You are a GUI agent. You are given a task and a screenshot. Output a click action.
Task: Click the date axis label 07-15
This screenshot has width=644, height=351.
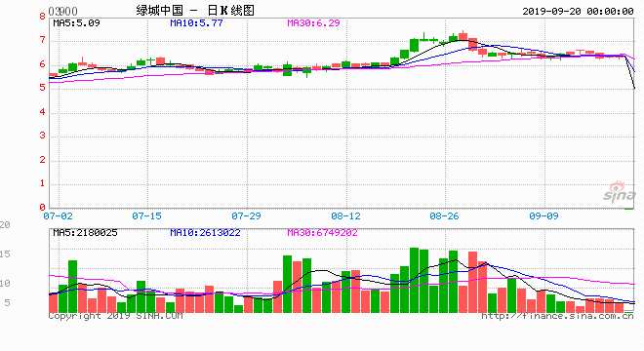coord(146,215)
